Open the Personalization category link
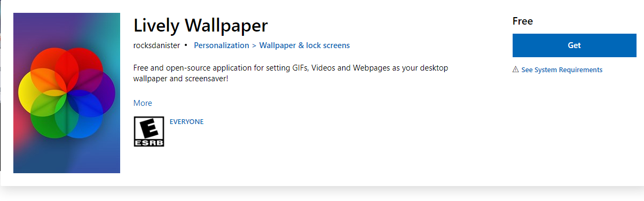The height and width of the screenshot is (201, 644). pyautogui.click(x=221, y=45)
